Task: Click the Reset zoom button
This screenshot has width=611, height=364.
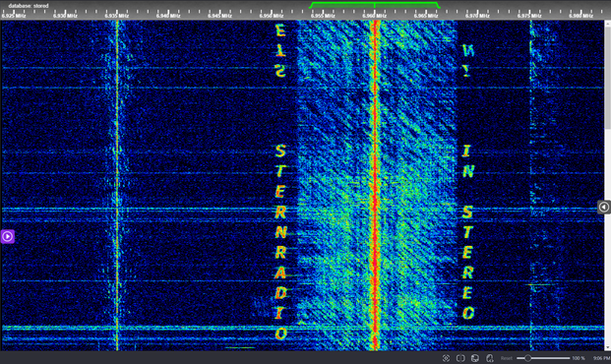Action: click(507, 358)
